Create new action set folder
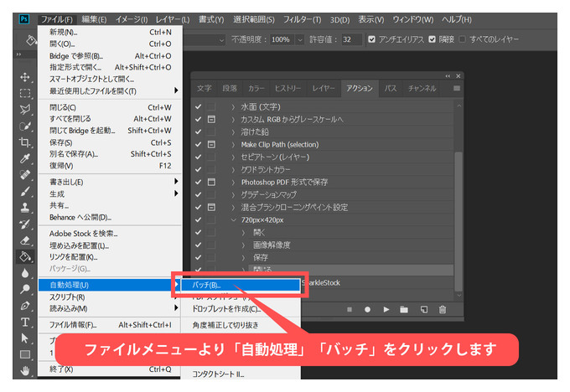 [x=404, y=310]
